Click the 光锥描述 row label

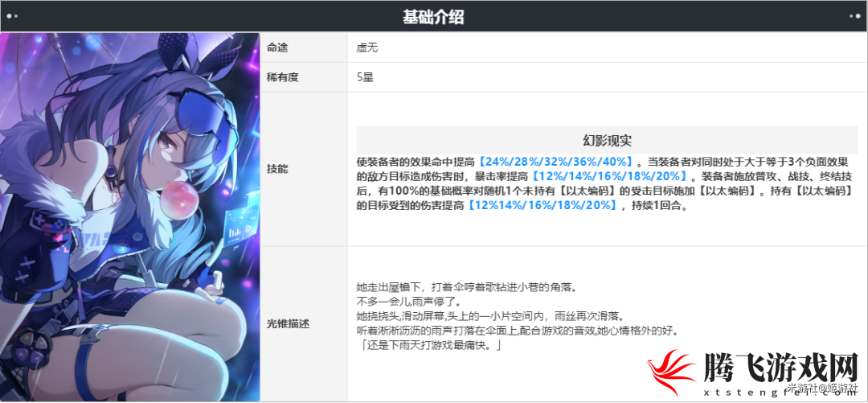pyautogui.click(x=288, y=323)
